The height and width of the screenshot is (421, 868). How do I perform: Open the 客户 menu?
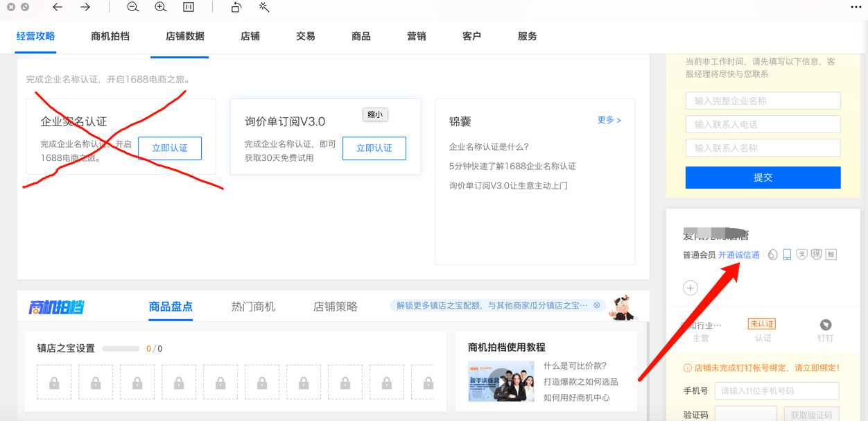click(x=472, y=36)
